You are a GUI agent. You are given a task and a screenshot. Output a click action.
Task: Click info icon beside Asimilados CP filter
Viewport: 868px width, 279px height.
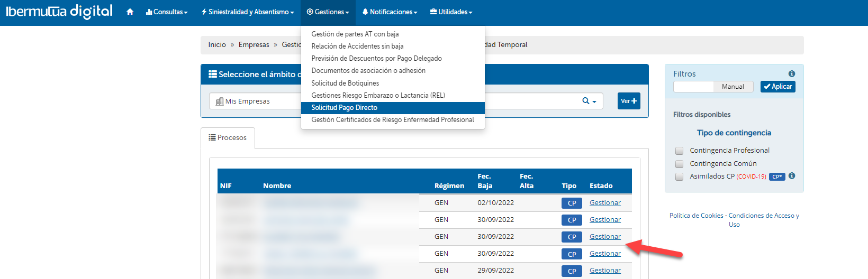coord(792,176)
